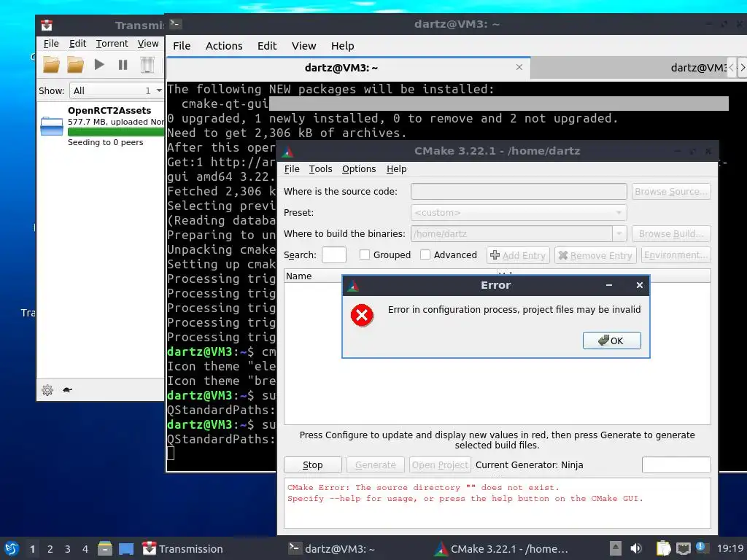
Task: Switch to workspace 3 on the taskbar
Action: (68, 549)
